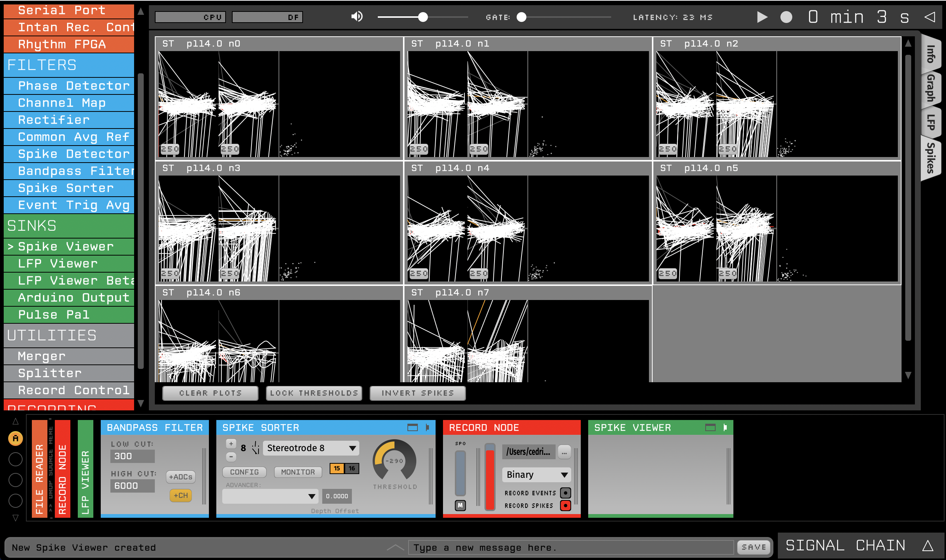Expand the Signal Chain panel triangle
Image resolution: width=946 pixels, height=560 pixels.
click(928, 546)
